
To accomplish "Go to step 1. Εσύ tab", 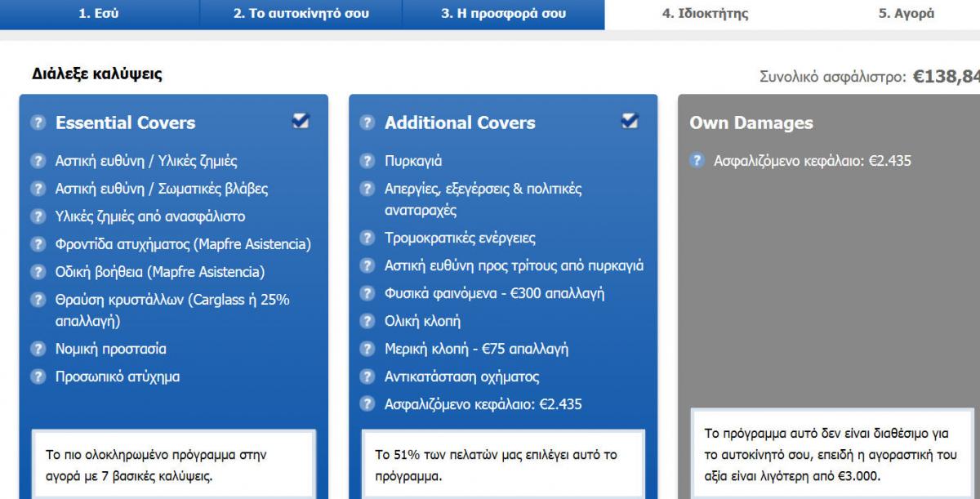I will [x=100, y=14].
